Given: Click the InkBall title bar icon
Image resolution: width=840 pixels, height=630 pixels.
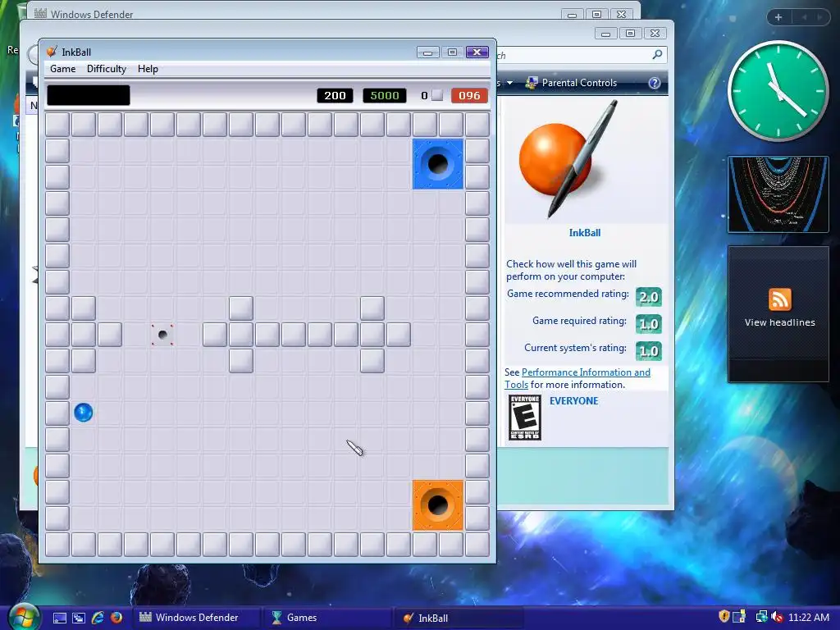Looking at the screenshot, I should tap(52, 52).
